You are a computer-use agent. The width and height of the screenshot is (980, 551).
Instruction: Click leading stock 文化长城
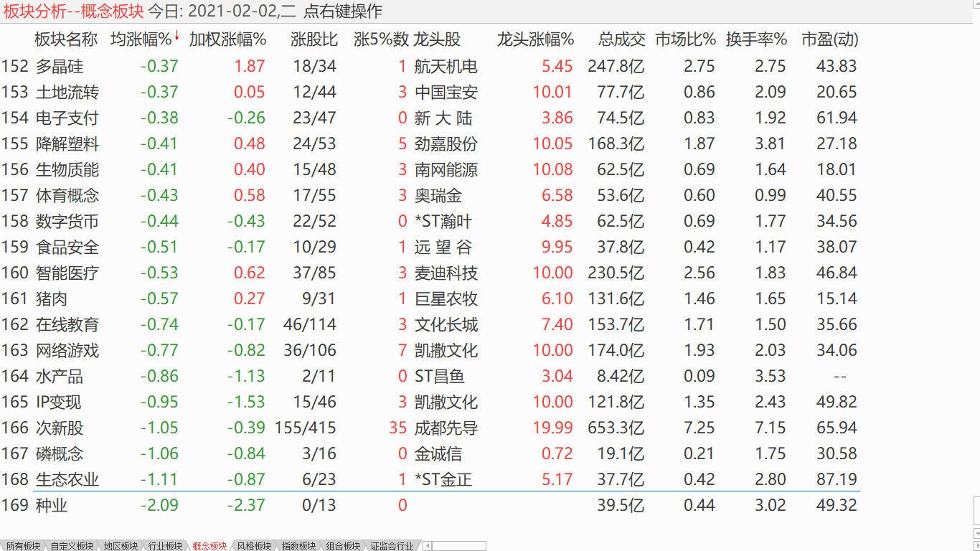pos(446,324)
